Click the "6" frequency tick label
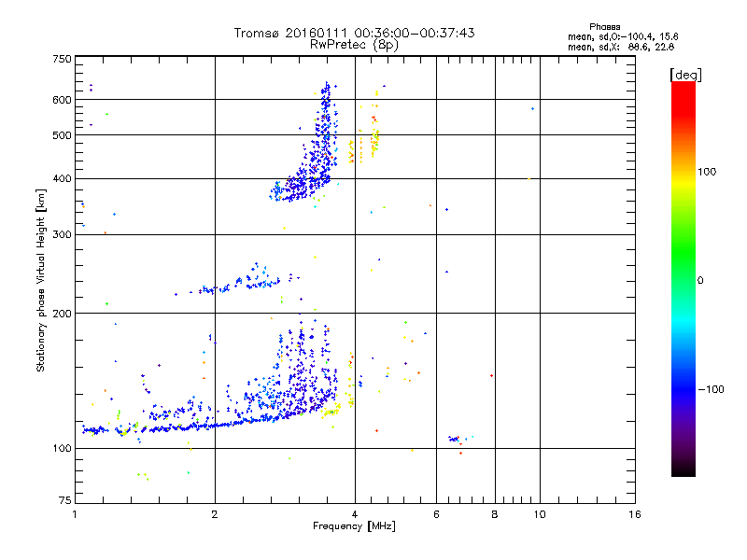The height and width of the screenshot is (560, 747). [x=436, y=514]
